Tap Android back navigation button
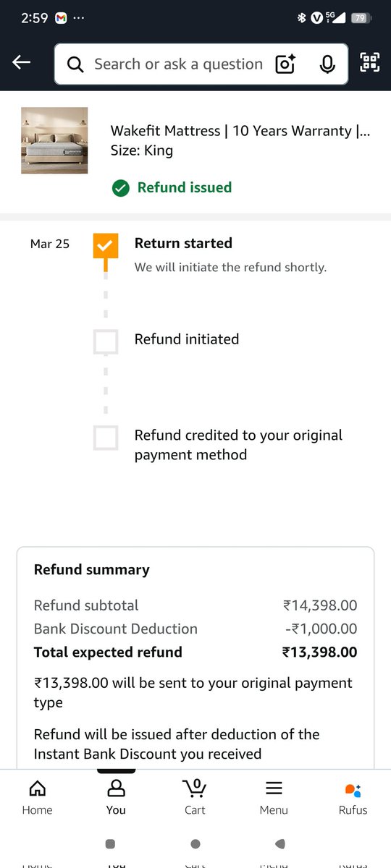The width and height of the screenshot is (391, 868). [x=280, y=843]
